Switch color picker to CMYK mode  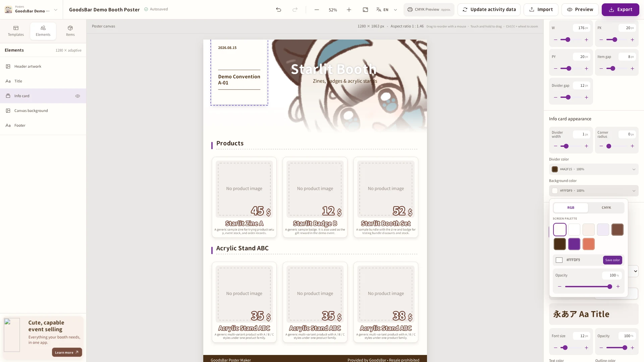click(606, 207)
